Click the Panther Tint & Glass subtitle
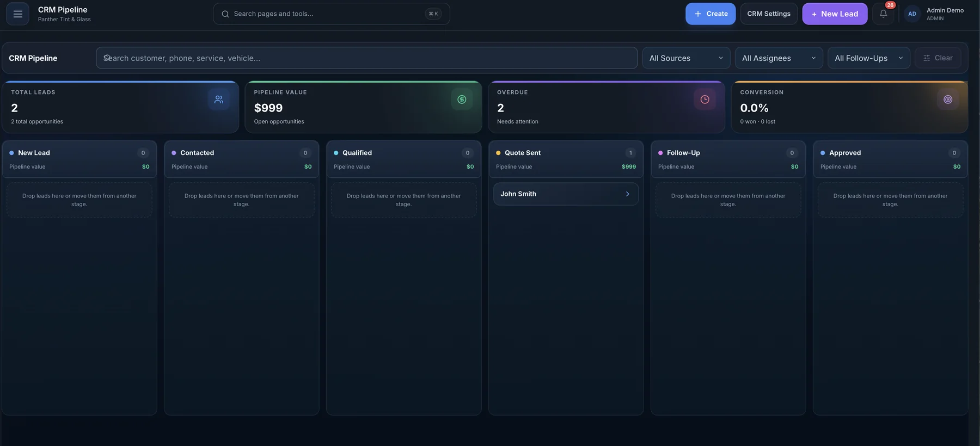Viewport: 980px width, 446px height. coord(64,20)
